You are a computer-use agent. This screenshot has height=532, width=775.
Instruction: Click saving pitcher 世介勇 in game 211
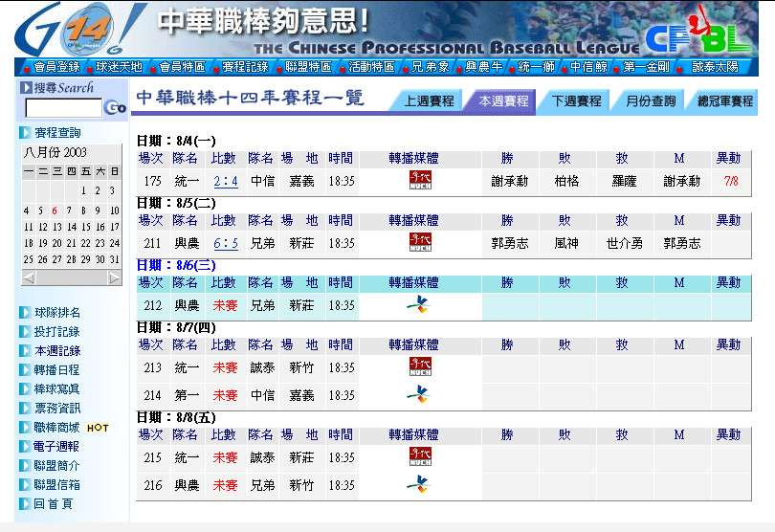(625, 244)
